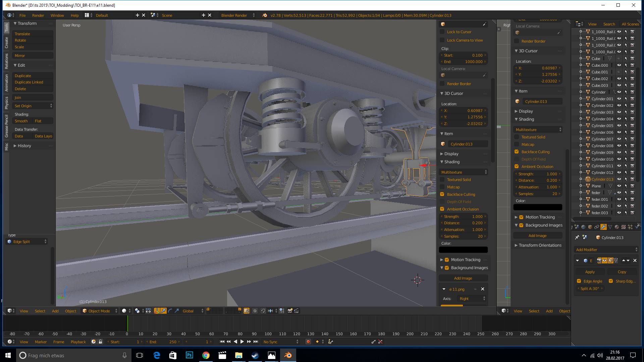Image resolution: width=644 pixels, height=362 pixels.
Task: Open the Render menu
Action: click(x=38, y=15)
